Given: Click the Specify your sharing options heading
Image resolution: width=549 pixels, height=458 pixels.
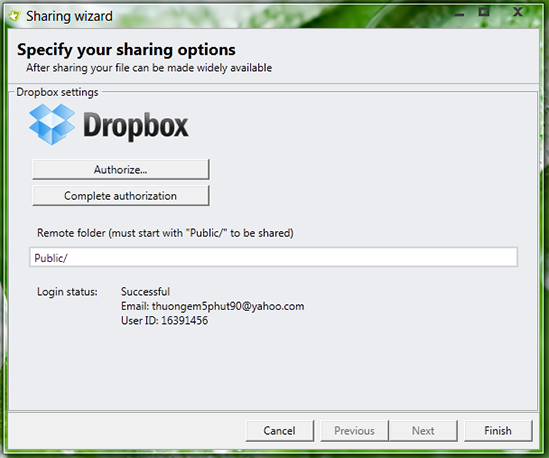Looking at the screenshot, I should coord(126,50).
